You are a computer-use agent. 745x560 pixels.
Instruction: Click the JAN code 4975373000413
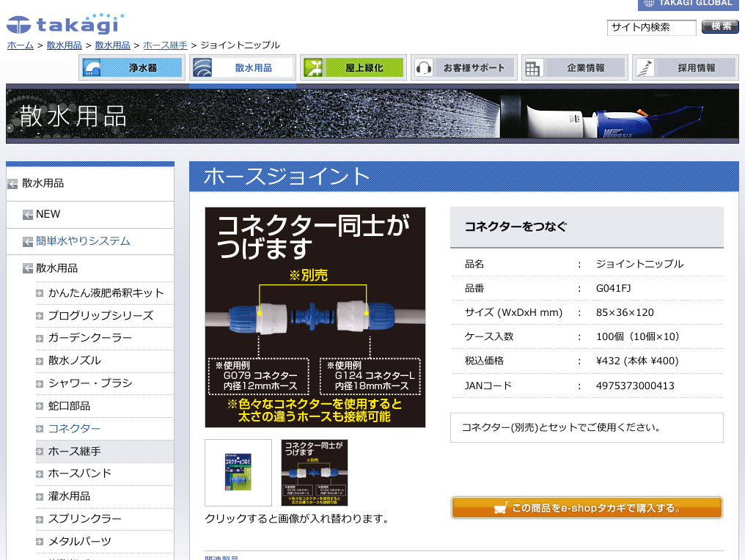[x=635, y=386]
